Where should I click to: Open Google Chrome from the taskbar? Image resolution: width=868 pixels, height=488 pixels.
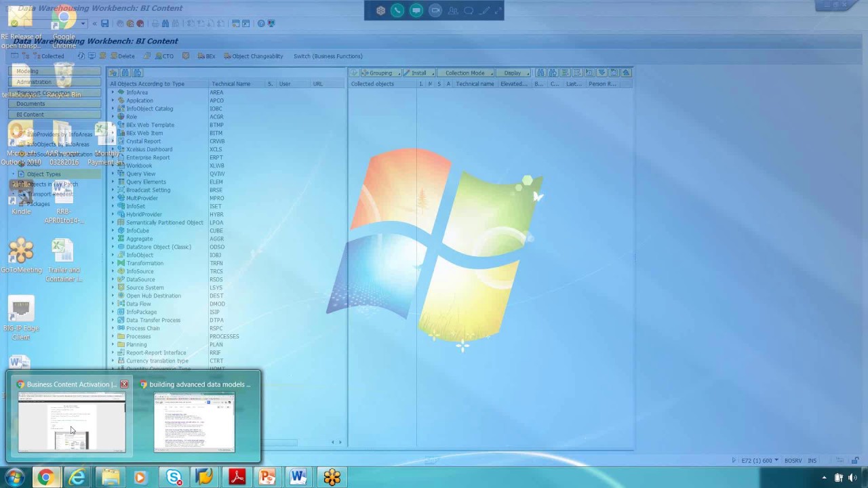coord(45,477)
